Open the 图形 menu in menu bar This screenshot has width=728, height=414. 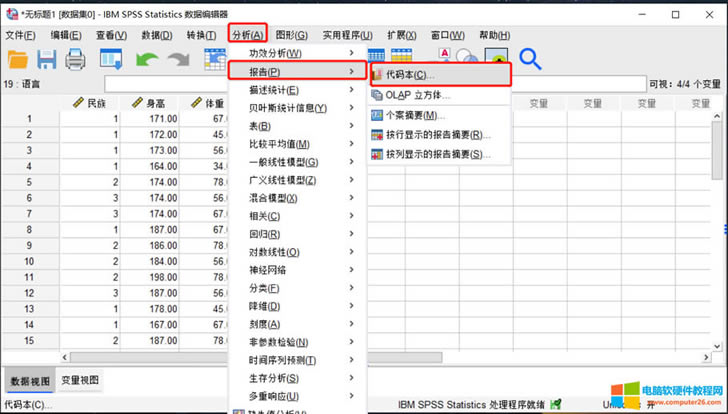point(291,35)
